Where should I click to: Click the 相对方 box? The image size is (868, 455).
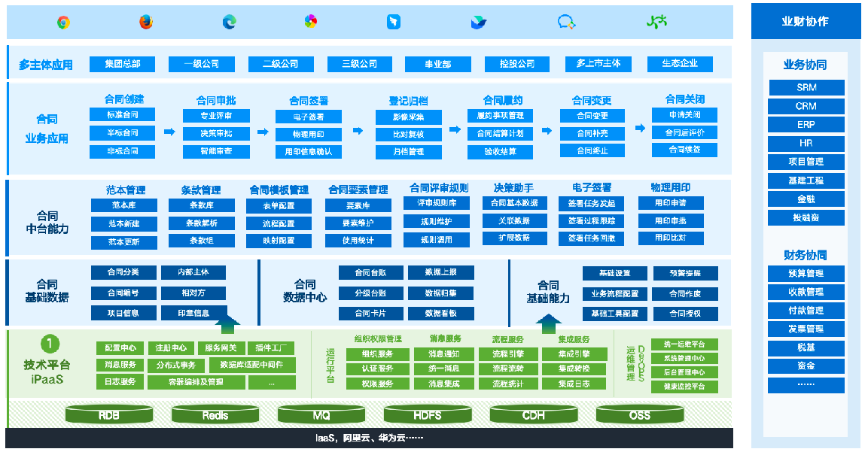point(193,293)
